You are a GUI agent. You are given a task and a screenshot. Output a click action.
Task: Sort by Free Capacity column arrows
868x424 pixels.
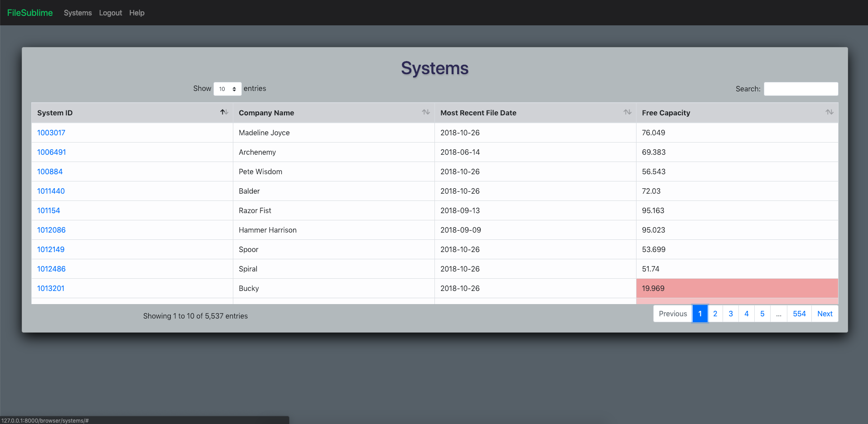(x=829, y=112)
